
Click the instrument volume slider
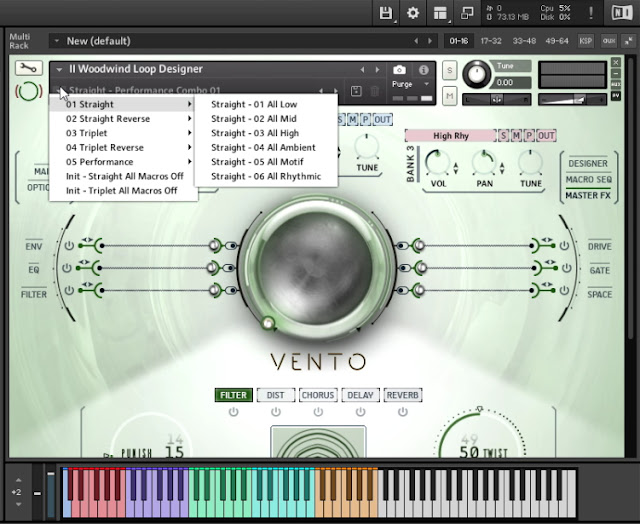tap(572, 99)
